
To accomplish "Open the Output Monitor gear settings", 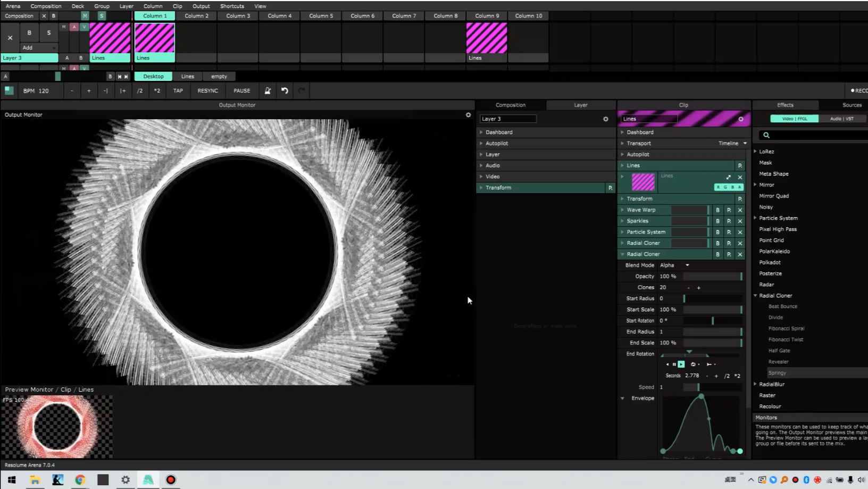I will pyautogui.click(x=468, y=115).
